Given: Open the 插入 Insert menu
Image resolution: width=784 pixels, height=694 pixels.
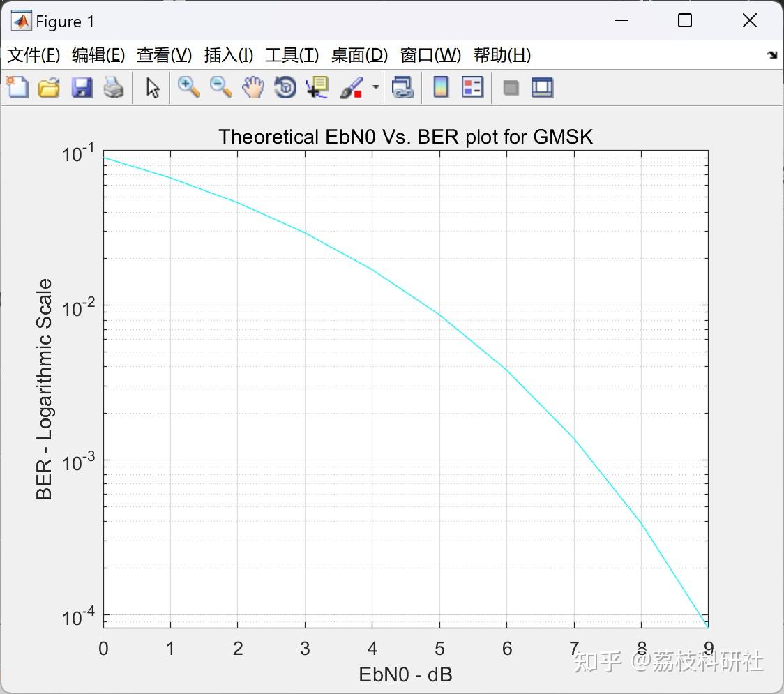Looking at the screenshot, I should [x=228, y=55].
